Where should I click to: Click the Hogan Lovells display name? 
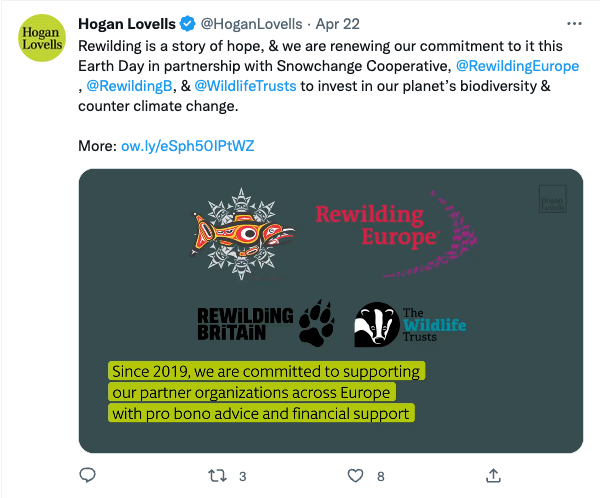pyautogui.click(x=127, y=24)
